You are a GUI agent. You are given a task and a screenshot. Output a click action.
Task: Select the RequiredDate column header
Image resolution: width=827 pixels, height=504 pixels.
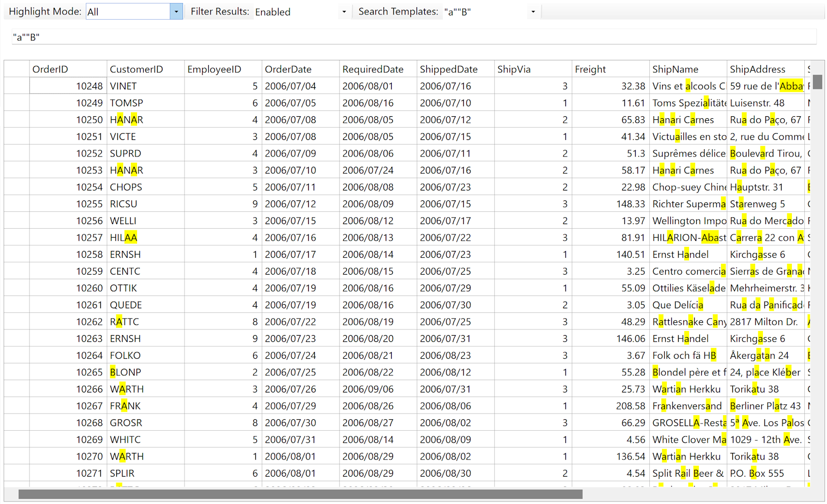pyautogui.click(x=378, y=69)
